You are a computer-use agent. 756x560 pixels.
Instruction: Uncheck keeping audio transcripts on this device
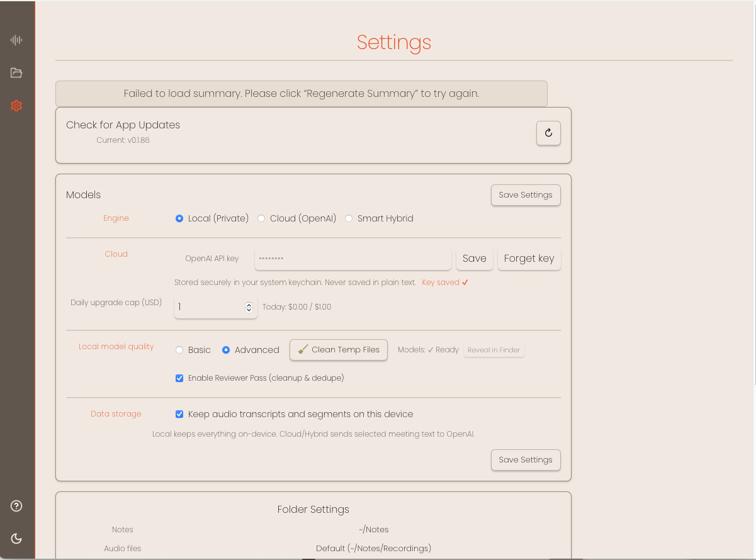(x=179, y=413)
